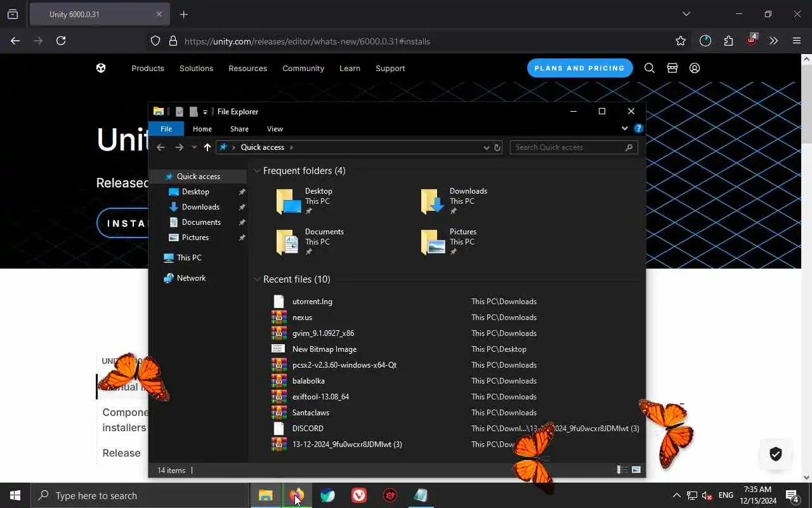Expand the address bar history dropdown

[x=487, y=147]
